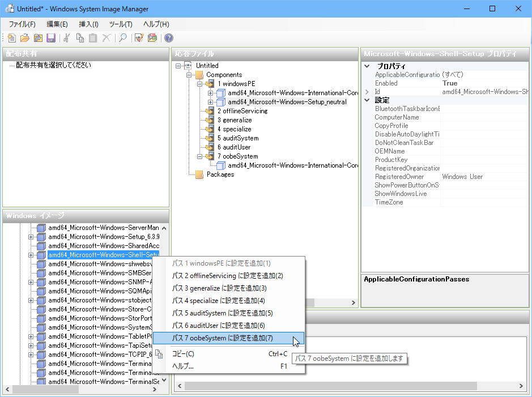This screenshot has height=397, width=532.
Task: Collapse the 1 windowsPE pass node
Action: [200, 84]
